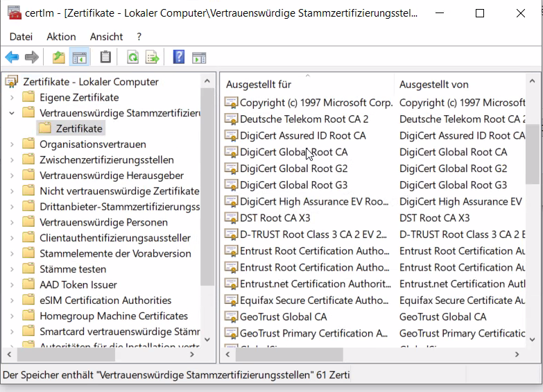This screenshot has width=543, height=392.
Task: Select the DigiCert Global Root G2 certificate
Action: (293, 169)
